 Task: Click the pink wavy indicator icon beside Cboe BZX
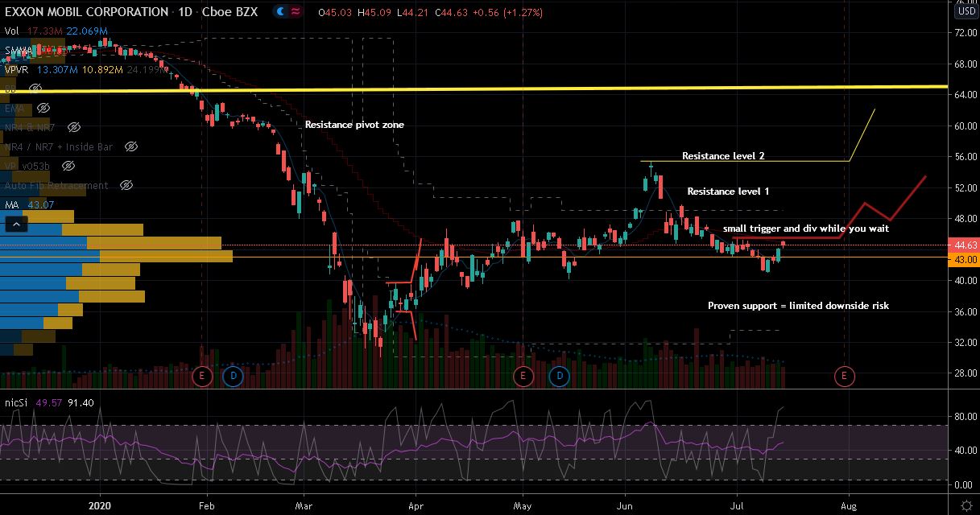click(x=296, y=12)
